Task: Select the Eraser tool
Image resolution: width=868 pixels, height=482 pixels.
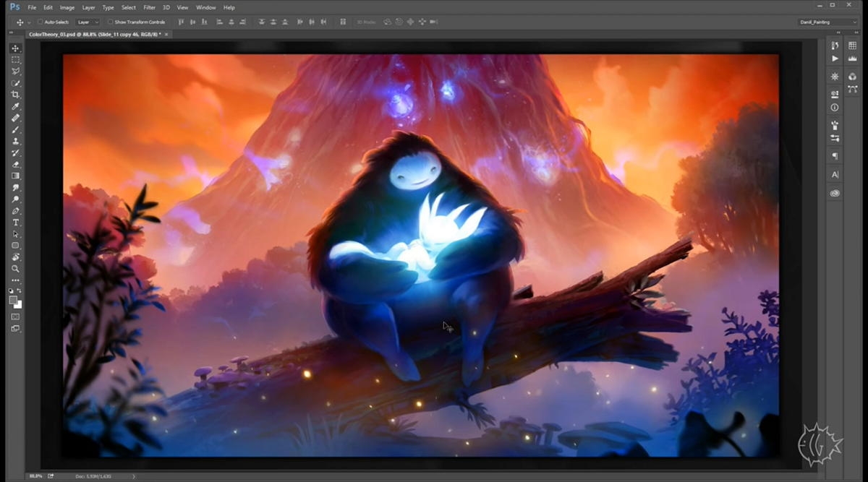Action: (x=15, y=165)
